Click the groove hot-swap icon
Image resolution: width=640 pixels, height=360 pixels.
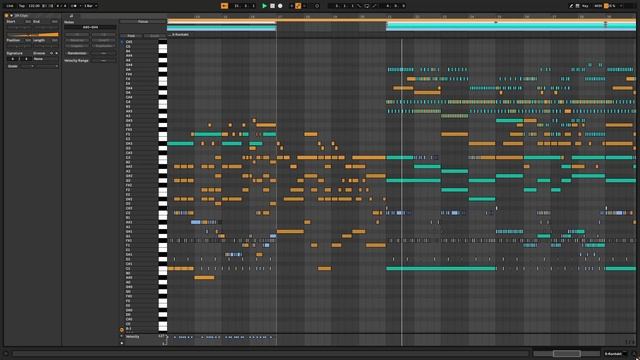(x=51, y=53)
